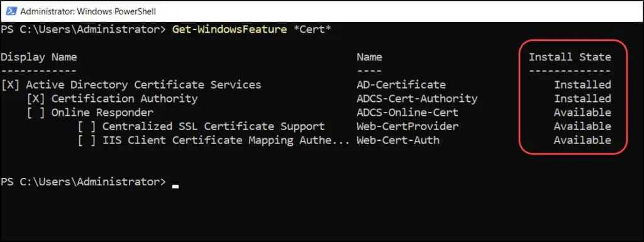Image resolution: width=644 pixels, height=242 pixels.
Task: Click 'Active Directory Certificate Services' text
Action: [x=143, y=85]
